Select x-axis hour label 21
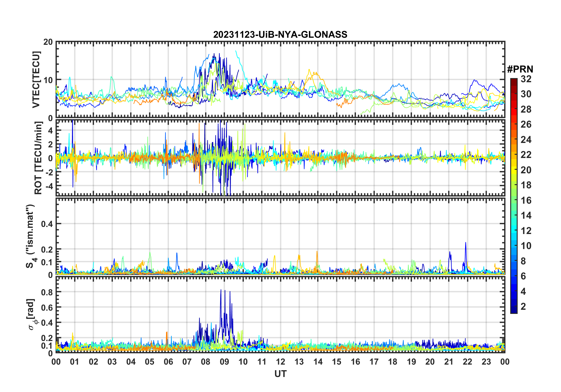 [449, 362]
